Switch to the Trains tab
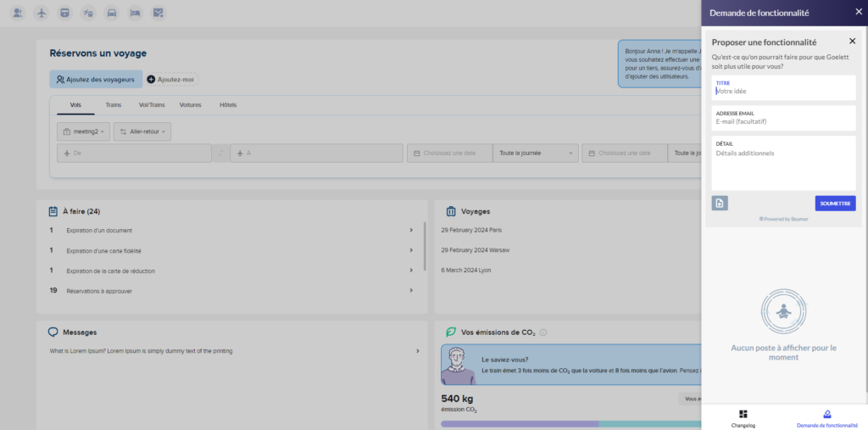 113,105
